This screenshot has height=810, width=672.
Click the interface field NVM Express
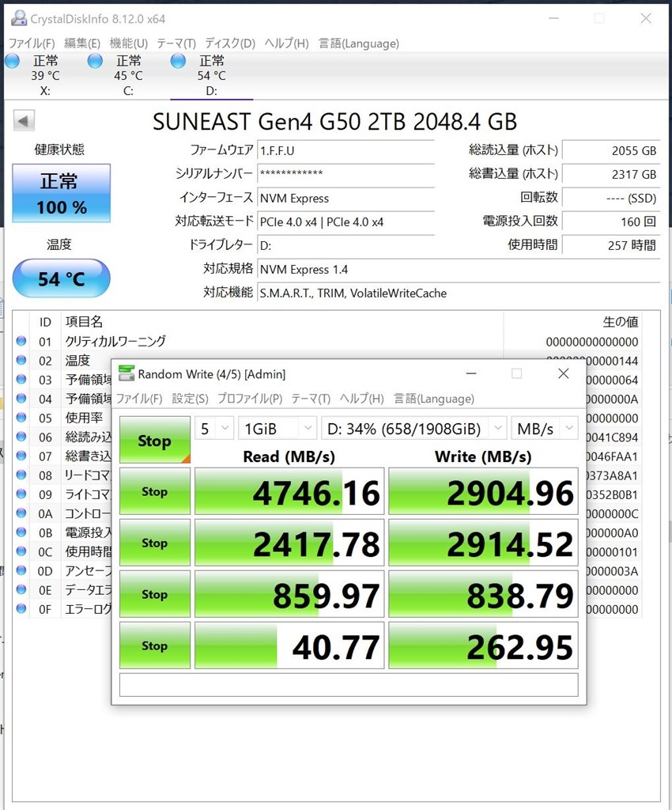tap(345, 198)
